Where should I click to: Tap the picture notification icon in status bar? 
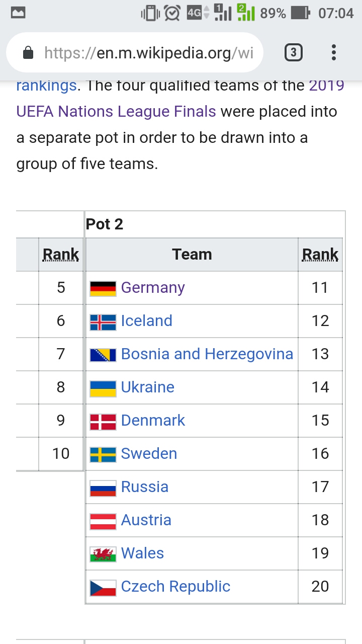pyautogui.click(x=18, y=13)
